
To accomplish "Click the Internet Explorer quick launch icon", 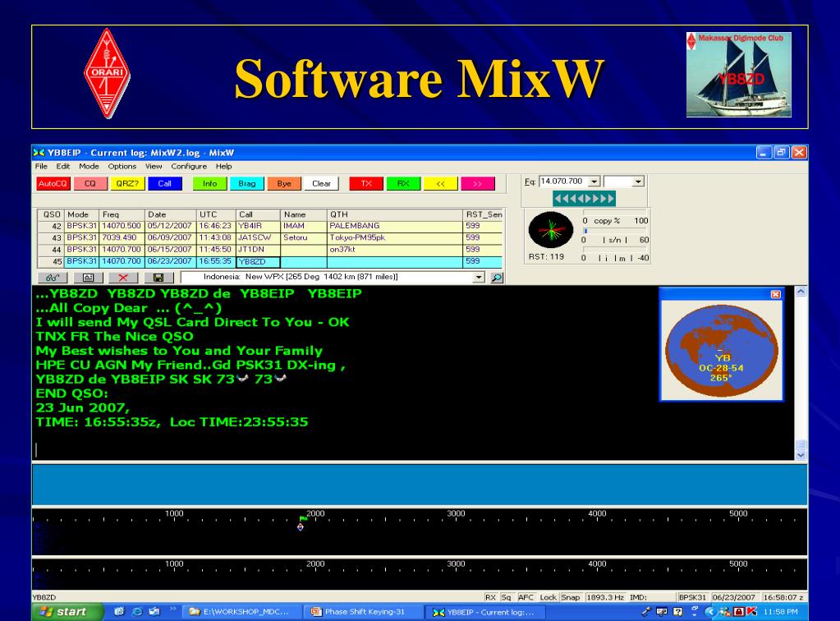I will pos(137,611).
